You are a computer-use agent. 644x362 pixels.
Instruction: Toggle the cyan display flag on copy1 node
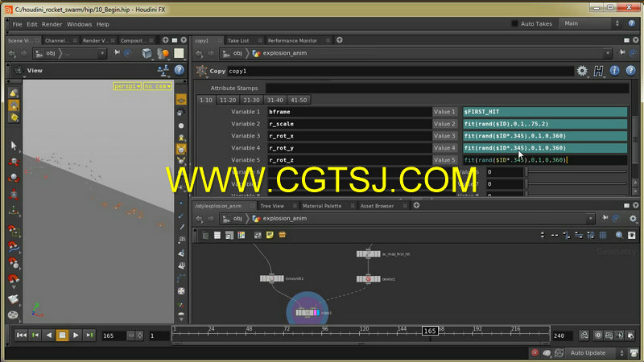[x=317, y=313]
